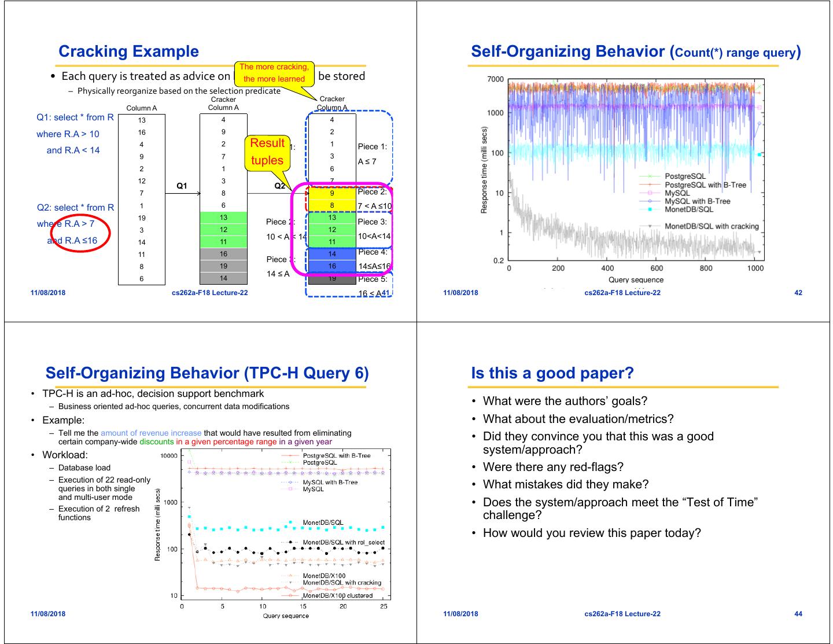
Task: Click slide number 44 in the footer
Action: pyautogui.click(x=798, y=614)
